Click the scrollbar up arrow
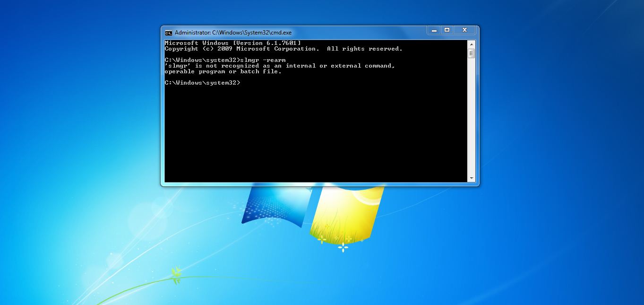Viewport: 644px width, 305px height. click(471, 43)
